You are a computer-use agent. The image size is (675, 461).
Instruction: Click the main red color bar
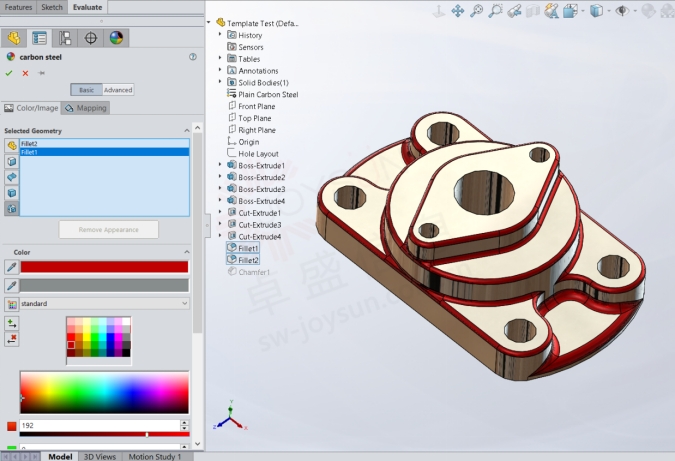click(104, 267)
